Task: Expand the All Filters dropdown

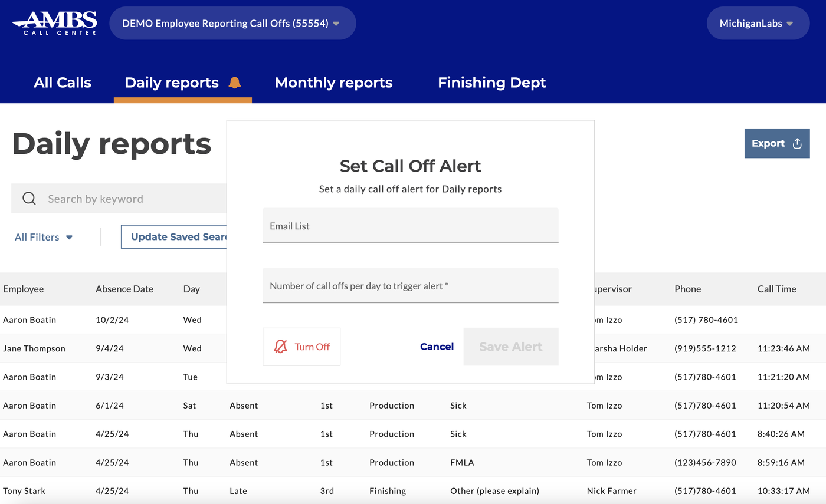Action: click(43, 237)
